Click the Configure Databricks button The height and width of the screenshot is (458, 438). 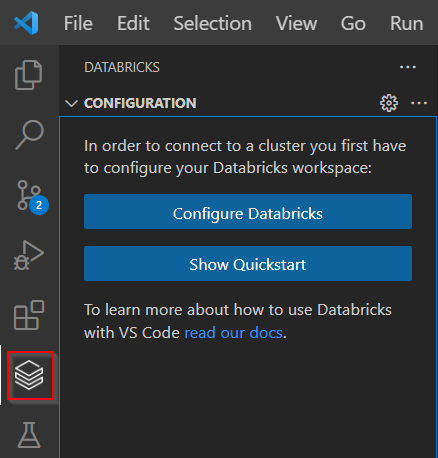pos(248,212)
